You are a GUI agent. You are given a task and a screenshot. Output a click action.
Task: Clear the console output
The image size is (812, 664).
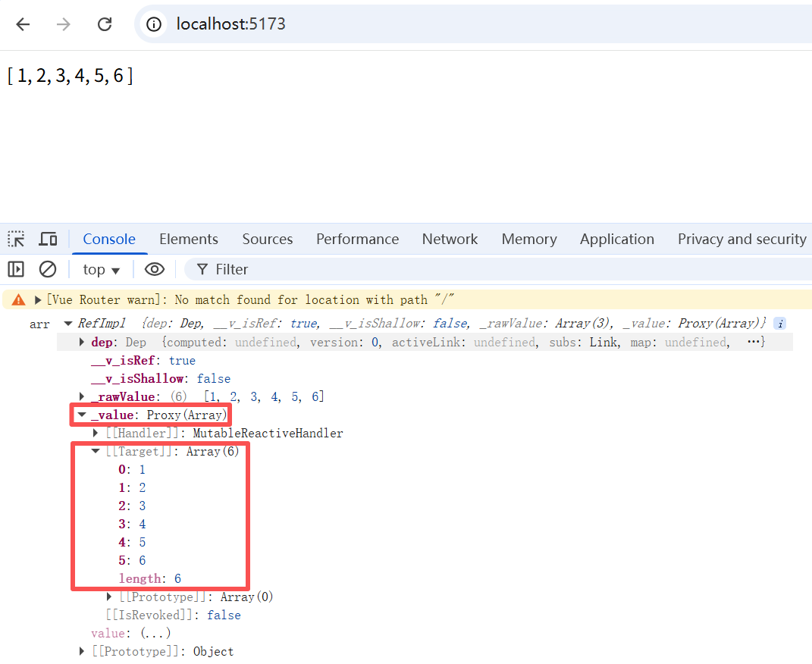(48, 269)
